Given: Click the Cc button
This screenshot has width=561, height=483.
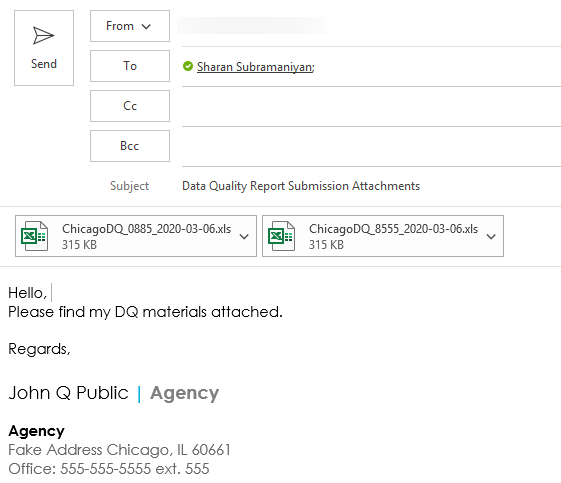Looking at the screenshot, I should click(130, 106).
